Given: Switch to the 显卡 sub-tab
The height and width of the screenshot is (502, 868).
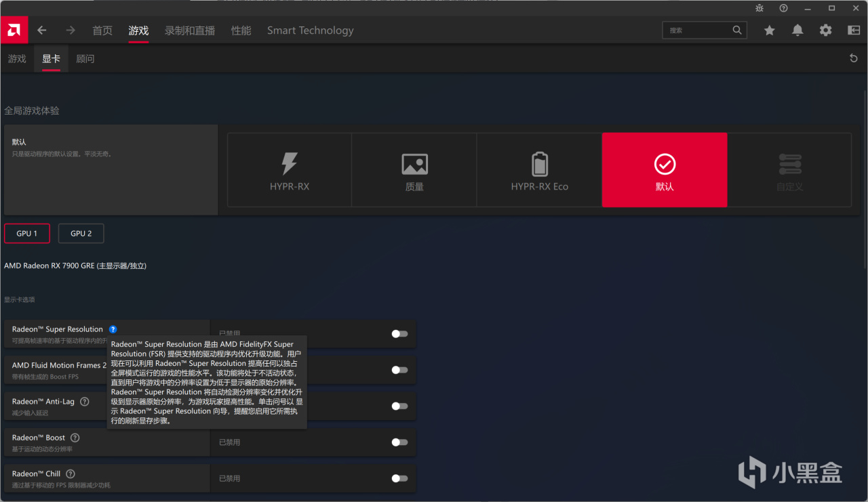Looking at the screenshot, I should tap(51, 59).
